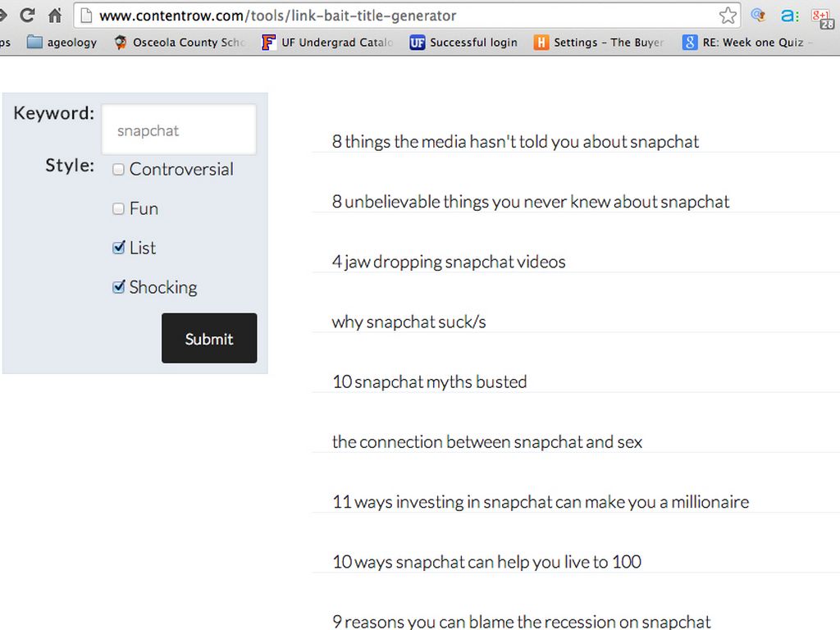Check the Fun style option

pyautogui.click(x=119, y=209)
